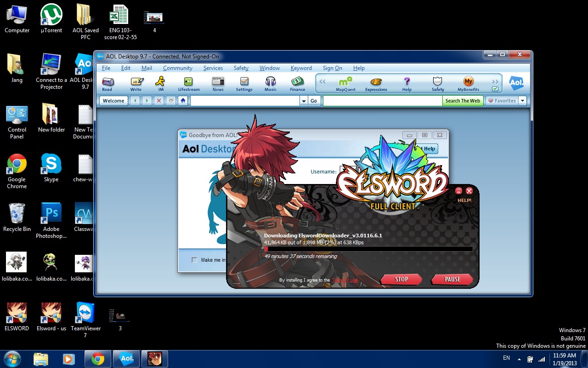Open the Sign On menu in AOL

(333, 68)
